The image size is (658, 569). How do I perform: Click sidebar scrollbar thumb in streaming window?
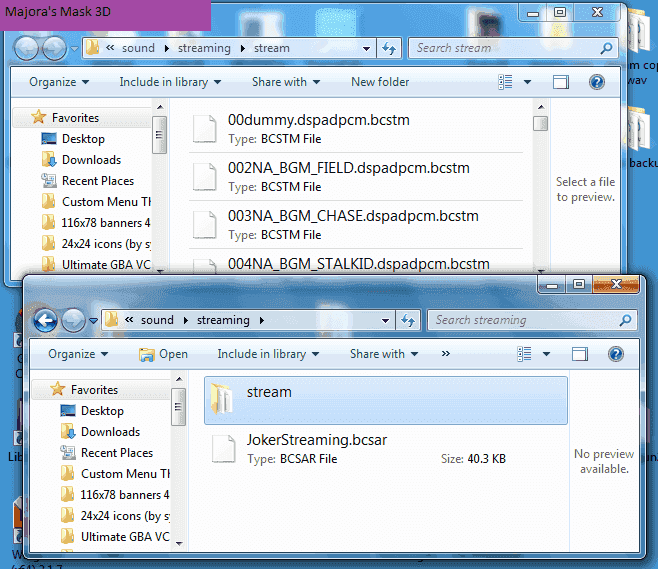tap(178, 407)
